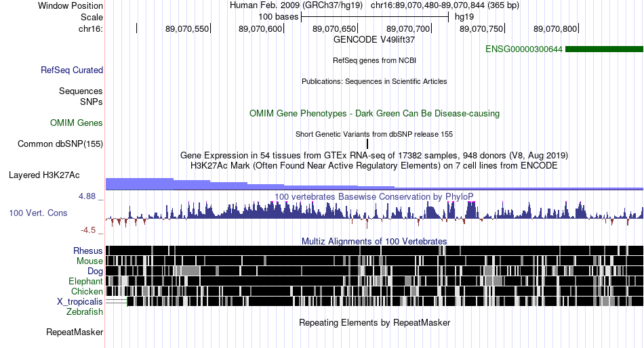The width and height of the screenshot is (644, 348).
Task: Click the ENSG00000300644 gene name
Action: pos(523,49)
